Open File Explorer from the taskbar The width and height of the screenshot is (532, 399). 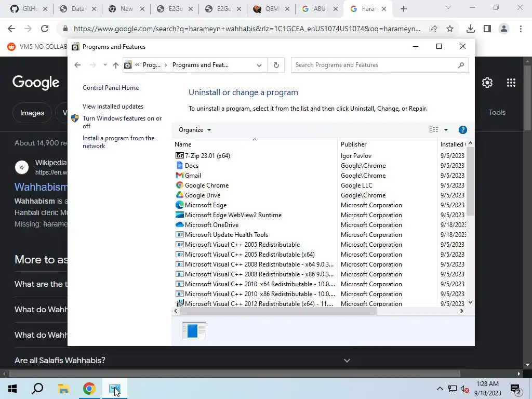[x=63, y=389]
